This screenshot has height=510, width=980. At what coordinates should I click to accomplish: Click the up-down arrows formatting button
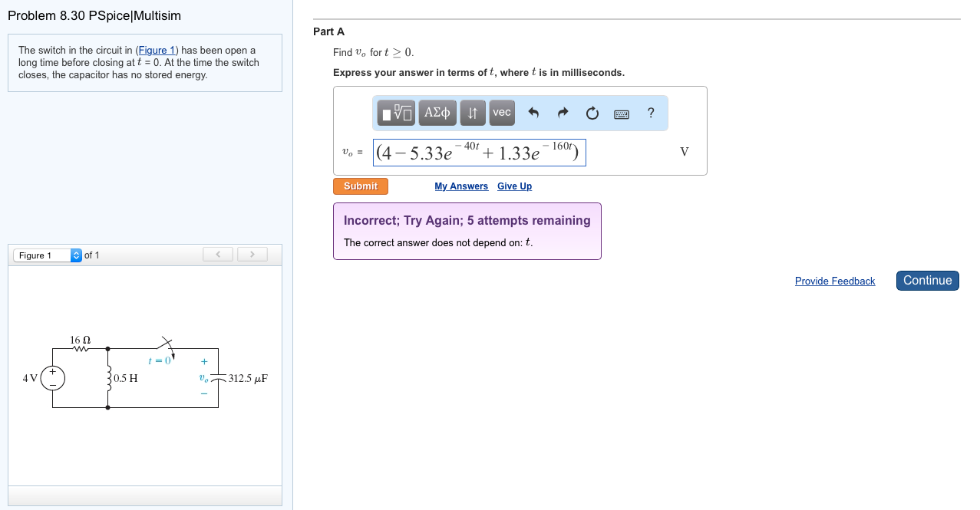473,113
